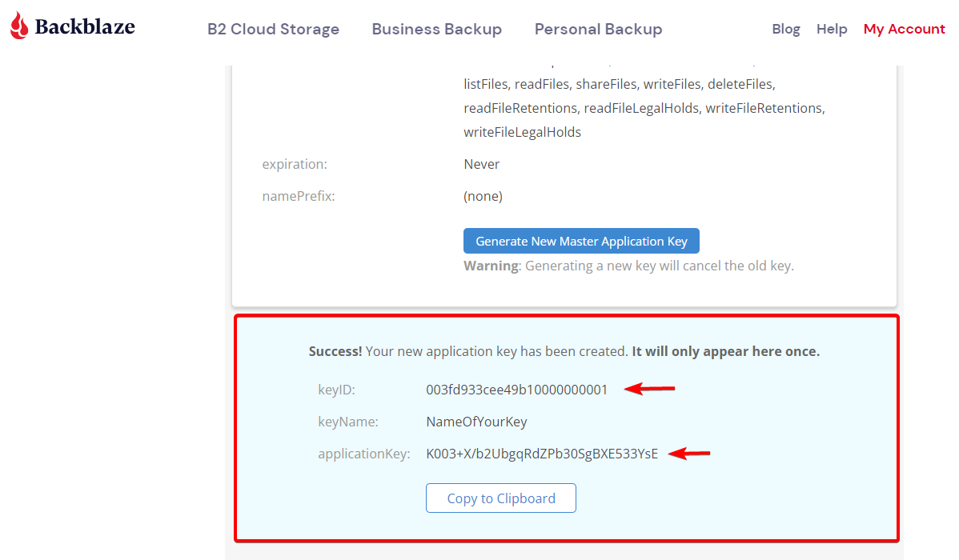This screenshot has width=959, height=560.
Task: Select the keyID value 003fd933cee49b10000000001
Action: (517, 390)
